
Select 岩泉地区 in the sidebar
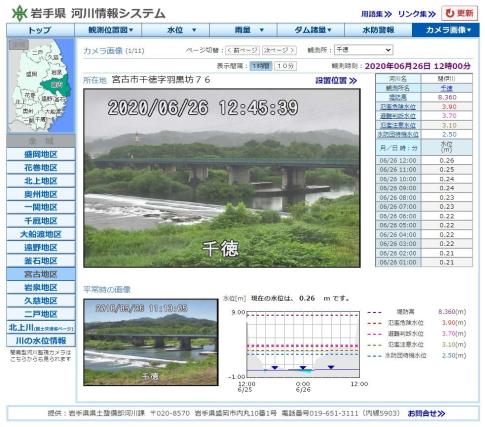[41, 288]
